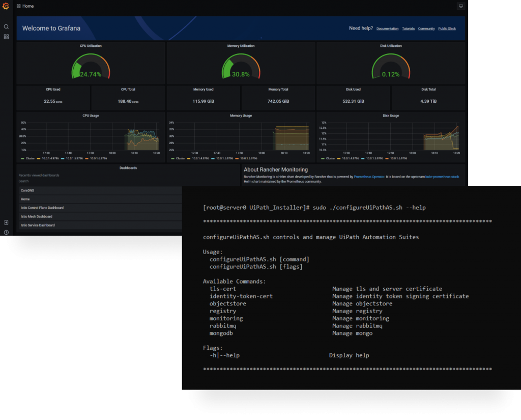Screen dimensions: 521x420
Task: Click the -h|--help flag in terminal
Action: click(x=224, y=355)
